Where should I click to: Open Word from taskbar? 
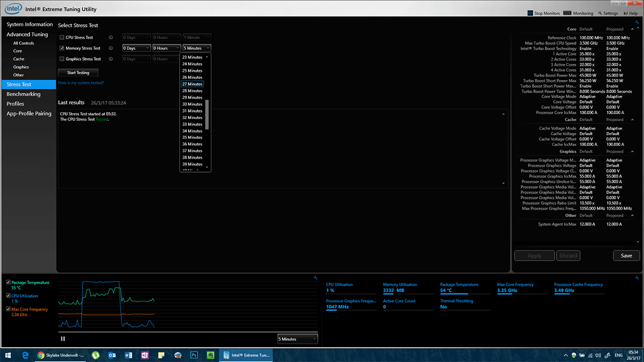pos(128,355)
